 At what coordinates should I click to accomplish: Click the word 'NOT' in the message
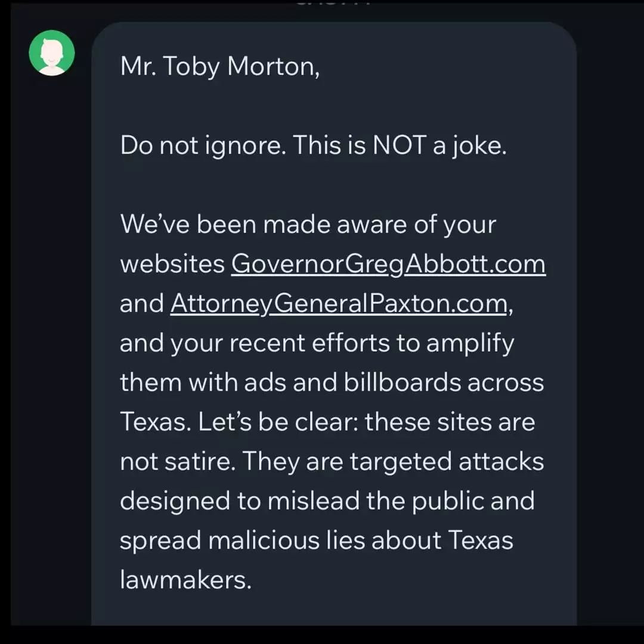pyautogui.click(x=399, y=145)
